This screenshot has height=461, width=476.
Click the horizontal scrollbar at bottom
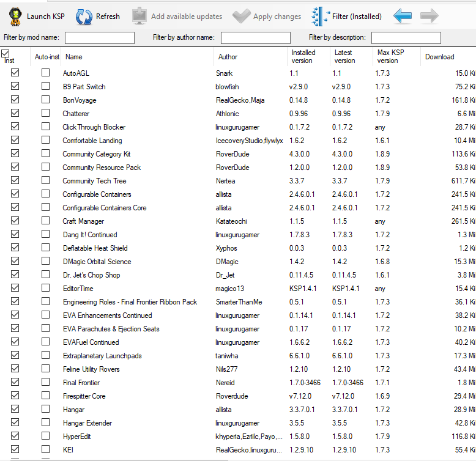point(119,460)
